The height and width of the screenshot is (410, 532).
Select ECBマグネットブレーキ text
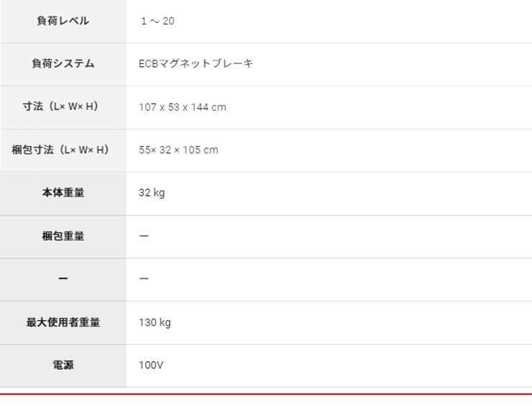coord(196,64)
